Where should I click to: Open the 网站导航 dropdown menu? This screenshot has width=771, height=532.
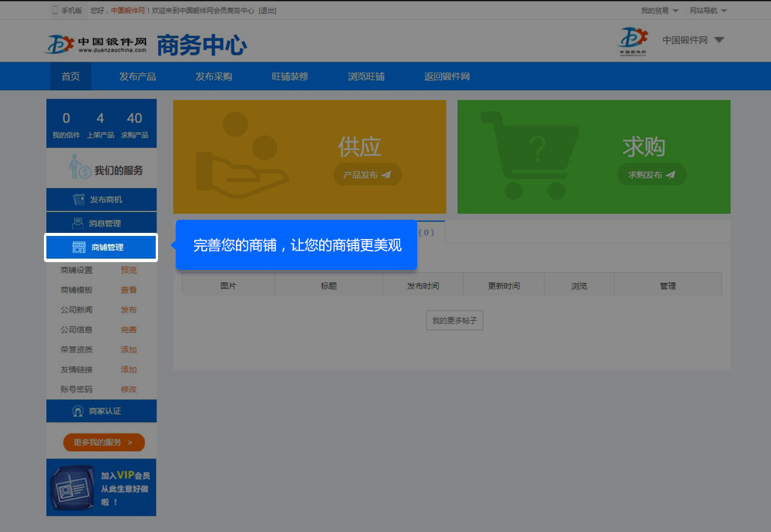click(x=708, y=11)
